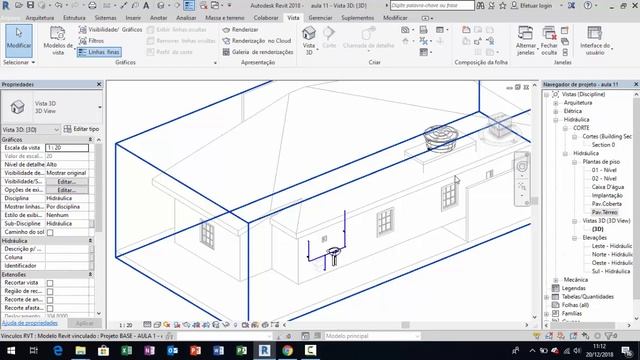Collapse the Gráficos properties section
The image size is (640, 360).
point(90,140)
